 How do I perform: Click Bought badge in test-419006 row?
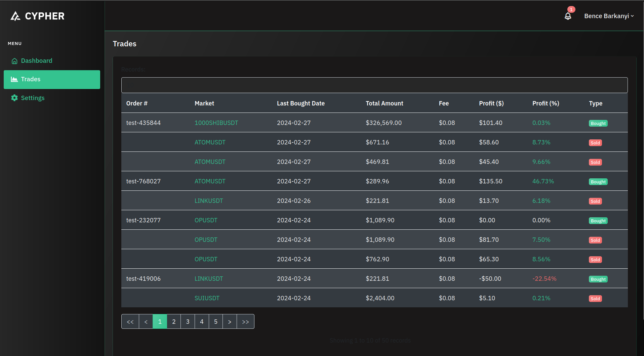point(598,279)
